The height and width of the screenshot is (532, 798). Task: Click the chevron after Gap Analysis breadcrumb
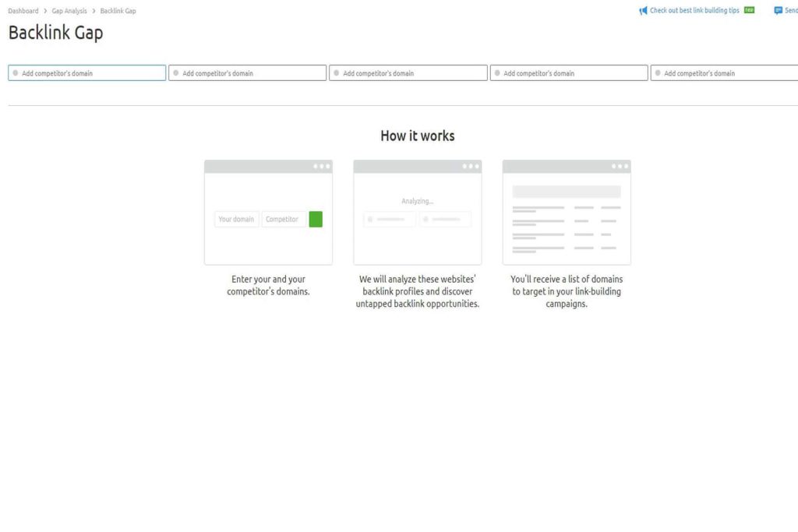tap(94, 11)
